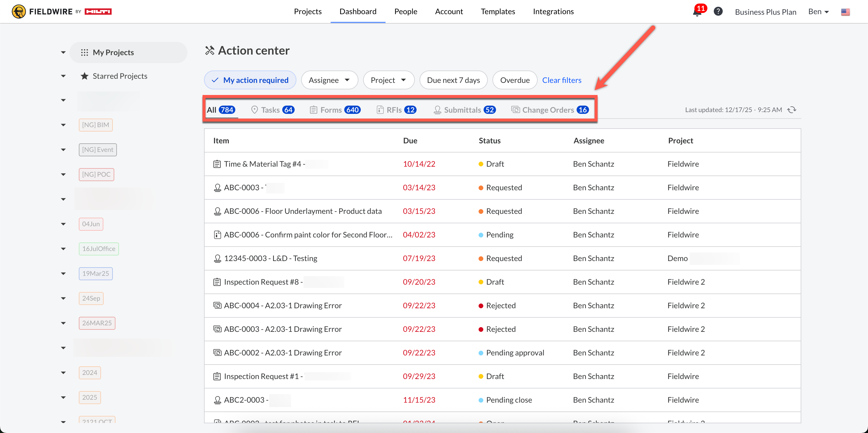The image size is (868, 433).
Task: Open the Project filter dropdown
Action: coord(388,80)
